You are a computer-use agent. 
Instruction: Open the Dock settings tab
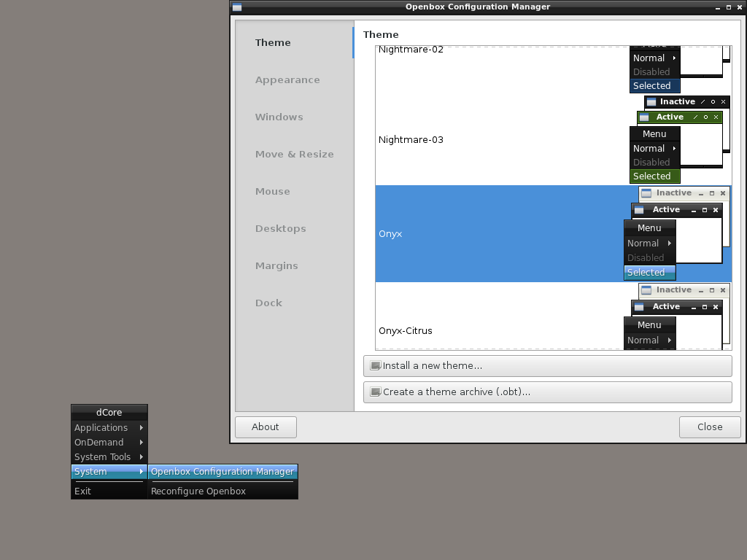coord(268,303)
